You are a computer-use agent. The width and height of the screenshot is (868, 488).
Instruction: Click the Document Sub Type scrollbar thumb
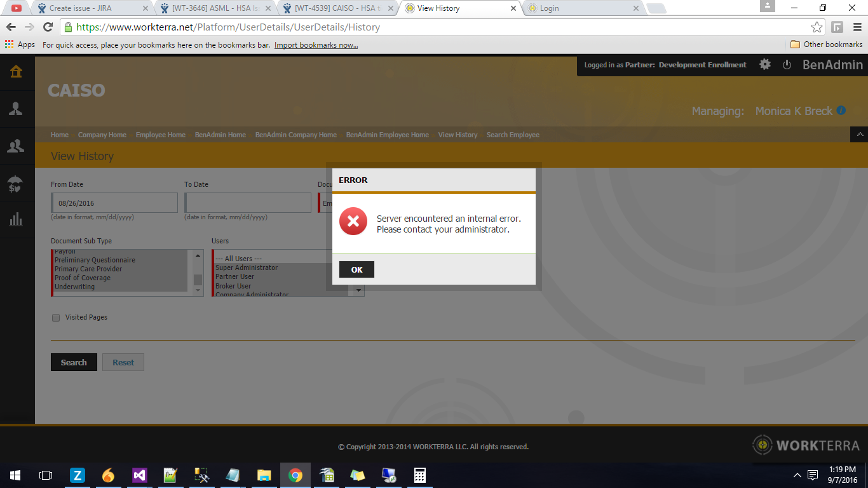[198, 280]
